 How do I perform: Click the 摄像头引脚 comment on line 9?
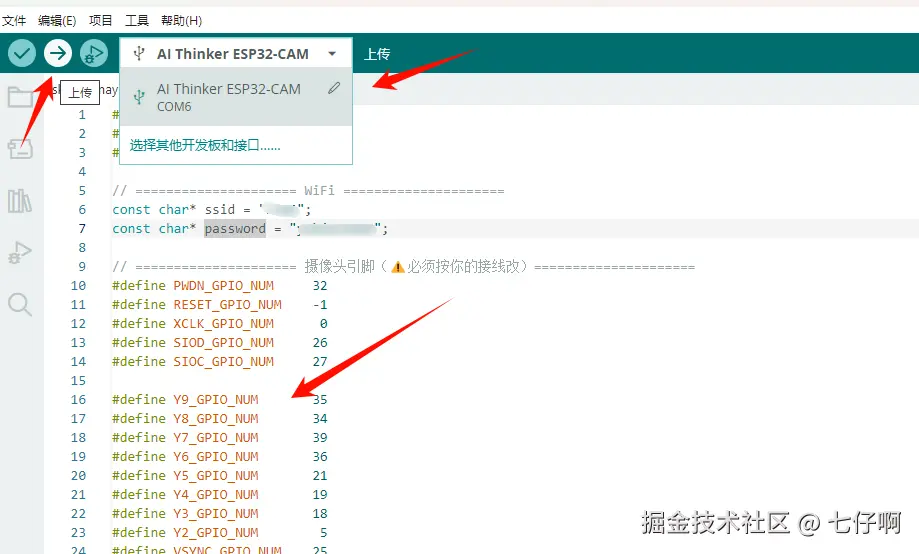(x=404, y=267)
